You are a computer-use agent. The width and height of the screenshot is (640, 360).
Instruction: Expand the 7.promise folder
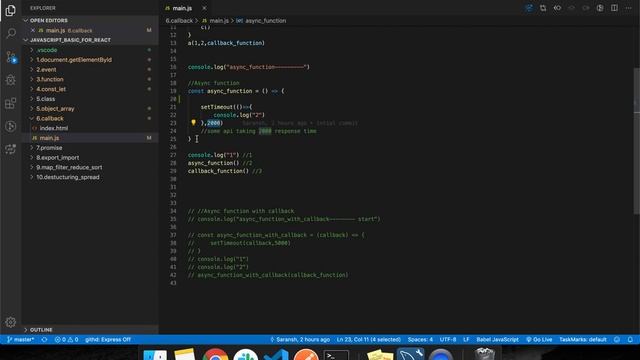click(49, 148)
